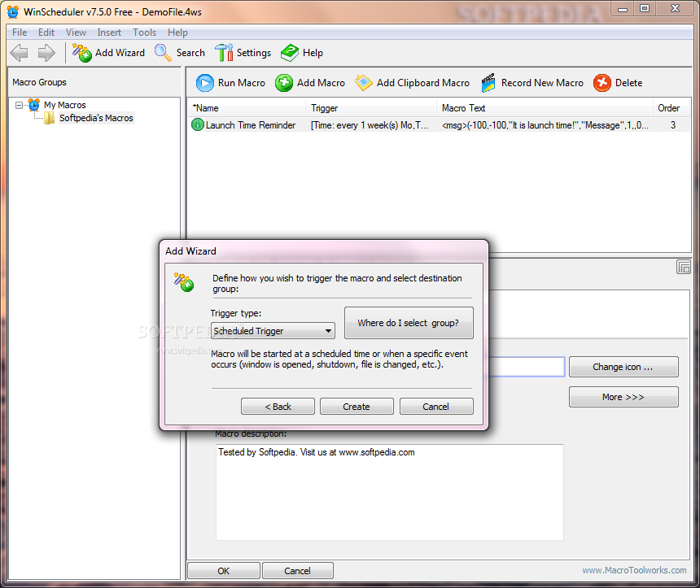Open the Insert menu

click(x=109, y=33)
